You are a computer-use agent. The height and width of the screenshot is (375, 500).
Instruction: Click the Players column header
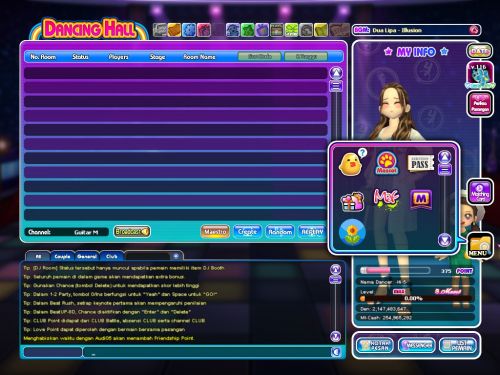(118, 57)
